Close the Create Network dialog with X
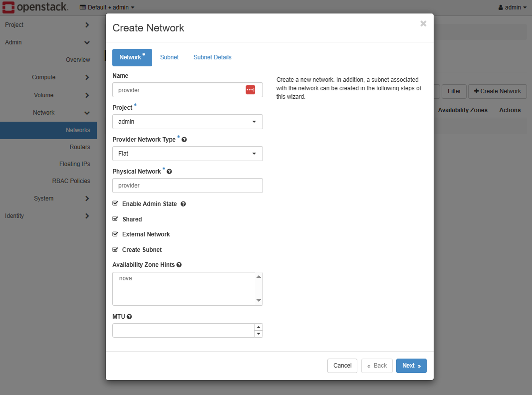This screenshot has width=532, height=395. [423, 23]
